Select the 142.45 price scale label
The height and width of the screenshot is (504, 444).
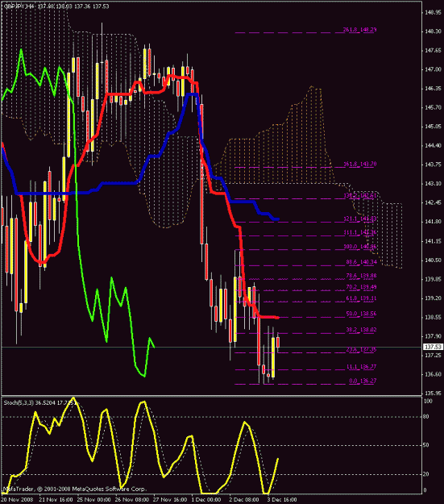coord(433,202)
